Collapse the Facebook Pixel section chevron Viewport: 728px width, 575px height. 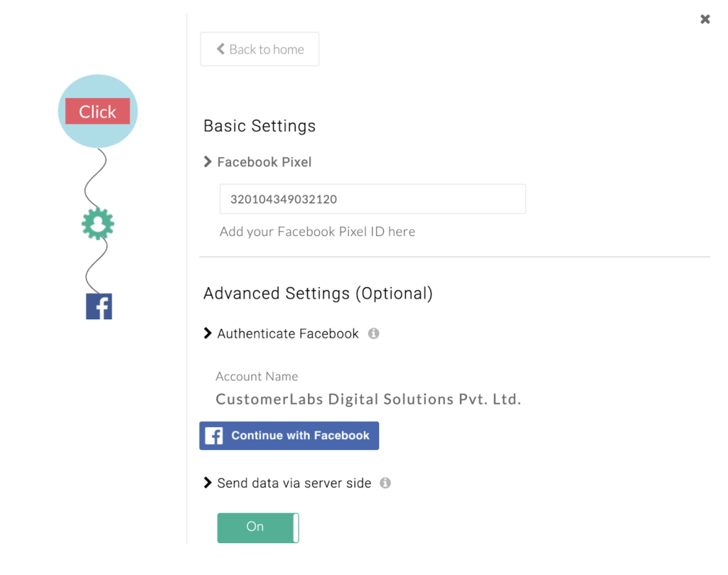208,161
